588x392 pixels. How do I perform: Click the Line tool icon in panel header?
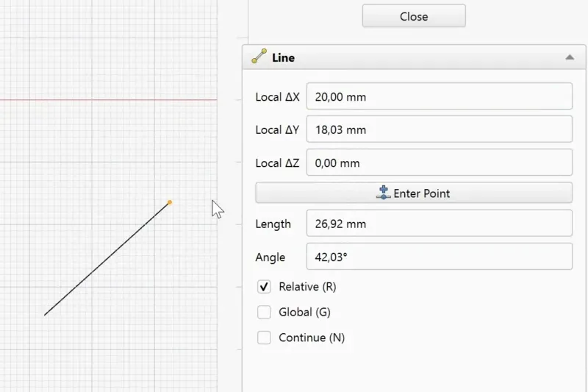click(x=259, y=57)
